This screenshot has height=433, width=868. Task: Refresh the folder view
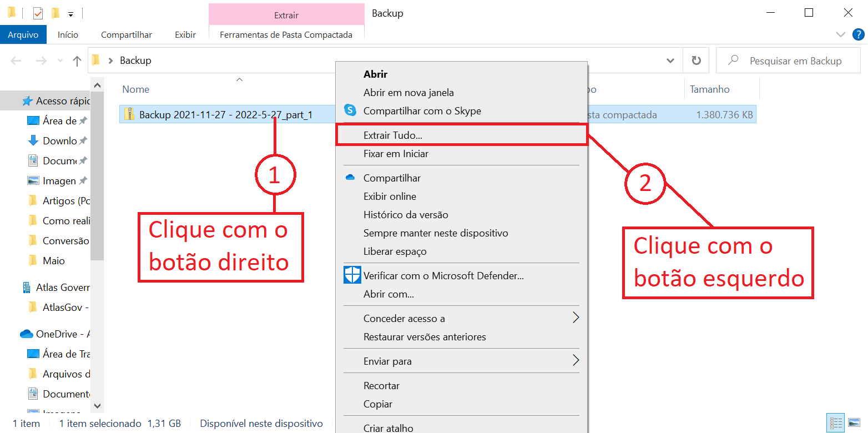click(x=696, y=61)
